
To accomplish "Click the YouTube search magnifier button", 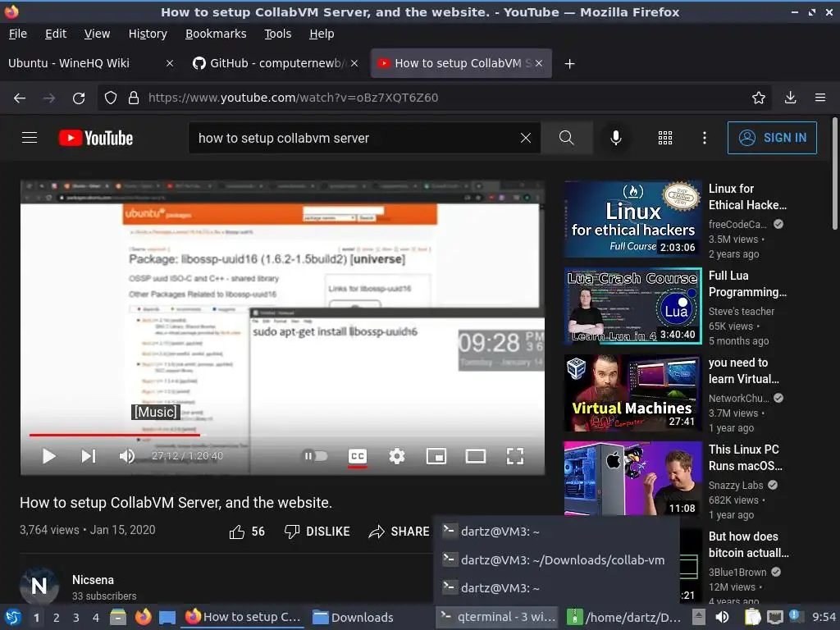I will point(566,138).
